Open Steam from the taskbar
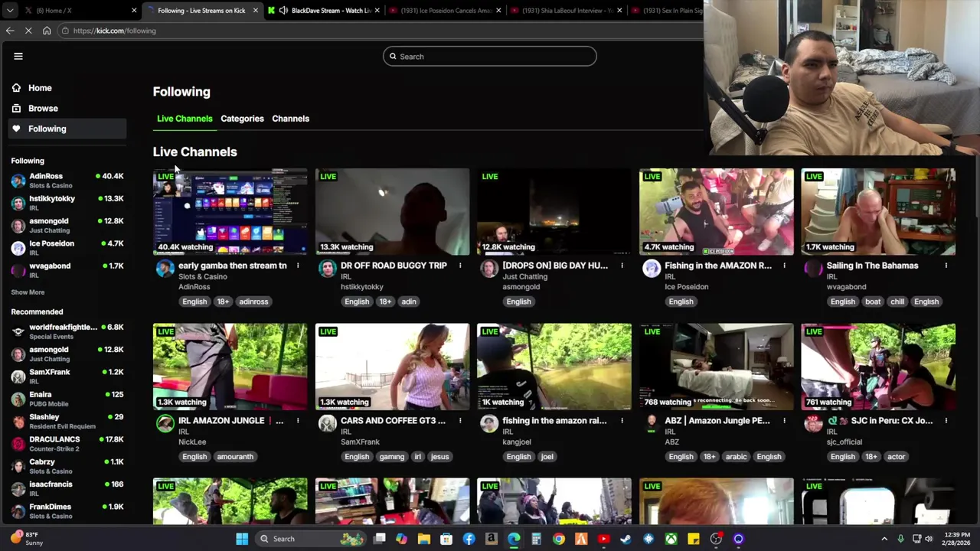 [626, 539]
